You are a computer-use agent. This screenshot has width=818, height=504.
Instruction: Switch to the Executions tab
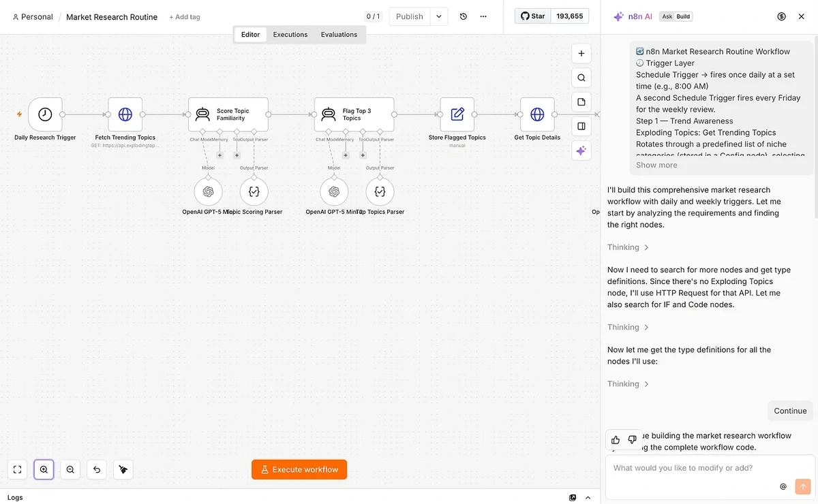[290, 35]
